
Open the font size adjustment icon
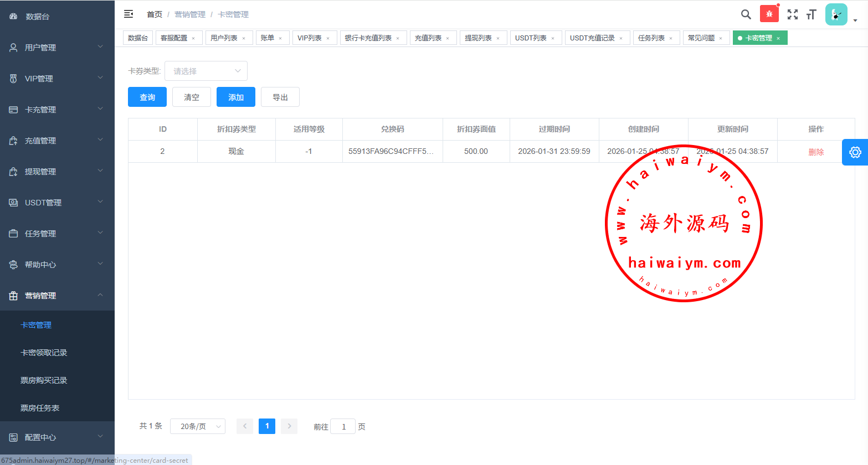tap(811, 14)
